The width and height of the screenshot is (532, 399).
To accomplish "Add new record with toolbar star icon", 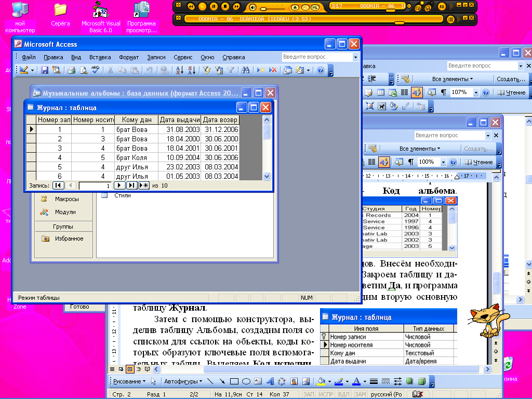I will 261,70.
